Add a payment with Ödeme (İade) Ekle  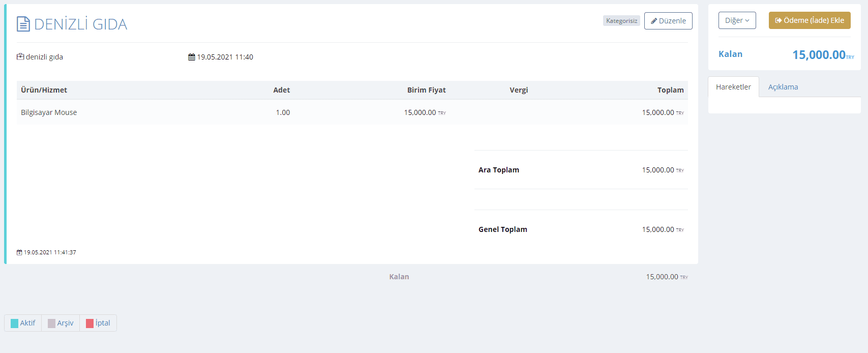[810, 20]
